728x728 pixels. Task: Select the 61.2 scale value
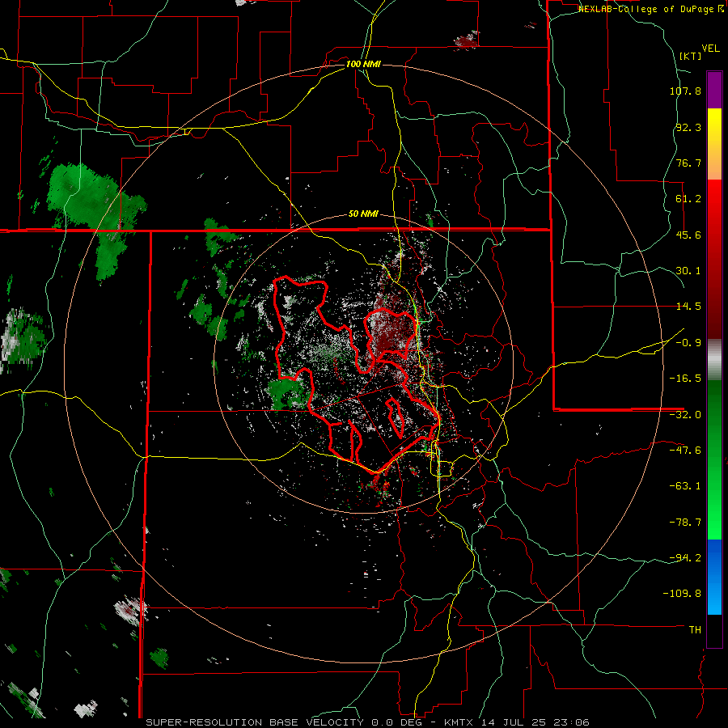(688, 199)
